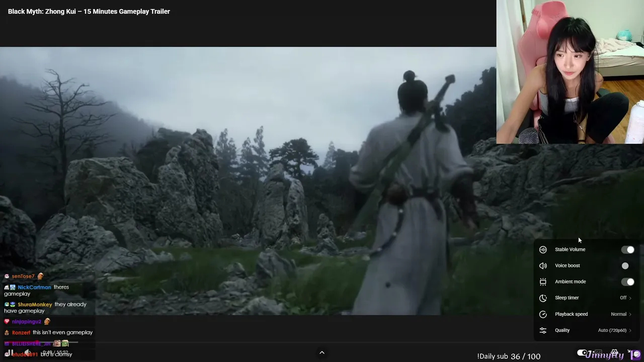Open Playback speed submenu showing Normal
644x362 pixels.
tap(621, 314)
